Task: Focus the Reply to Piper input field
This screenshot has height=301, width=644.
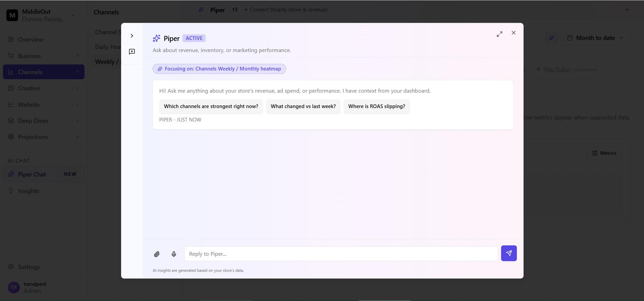Action: [x=341, y=254]
